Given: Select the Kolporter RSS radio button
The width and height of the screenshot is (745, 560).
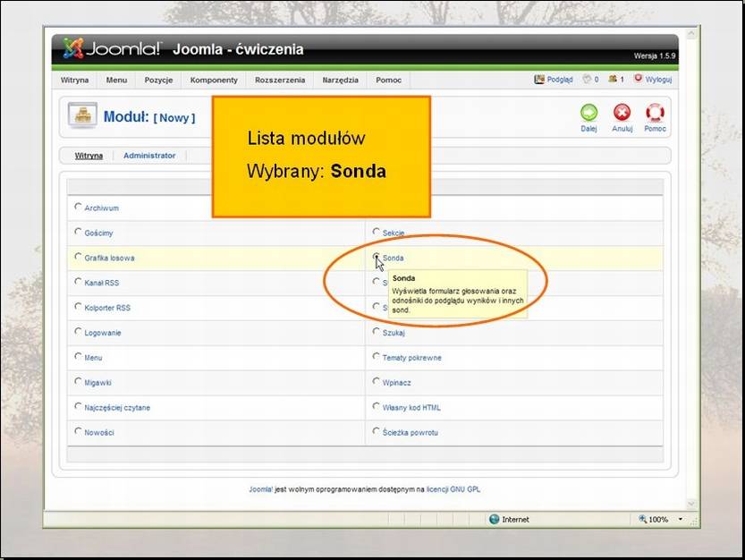Looking at the screenshot, I should tap(78, 307).
